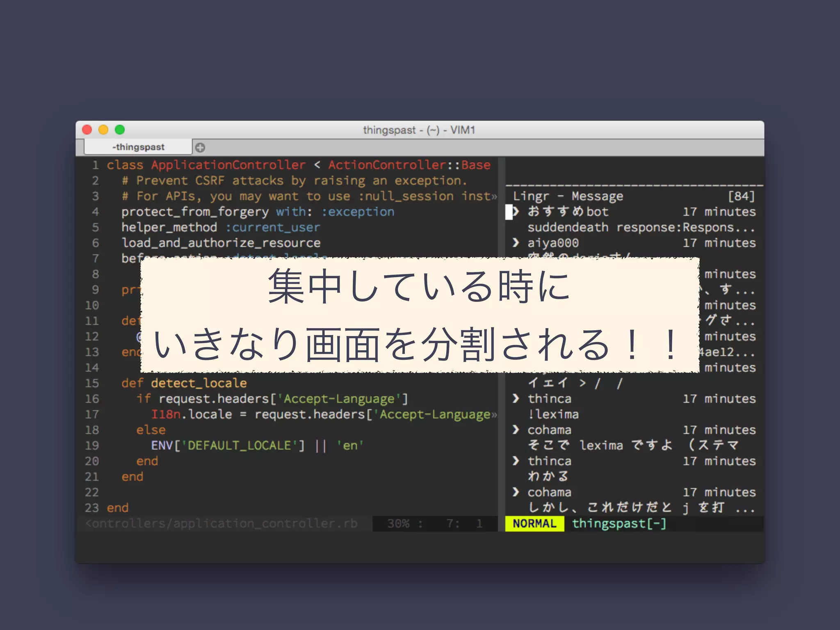Click 'Accept-Language' string on line 16

tap(339, 399)
